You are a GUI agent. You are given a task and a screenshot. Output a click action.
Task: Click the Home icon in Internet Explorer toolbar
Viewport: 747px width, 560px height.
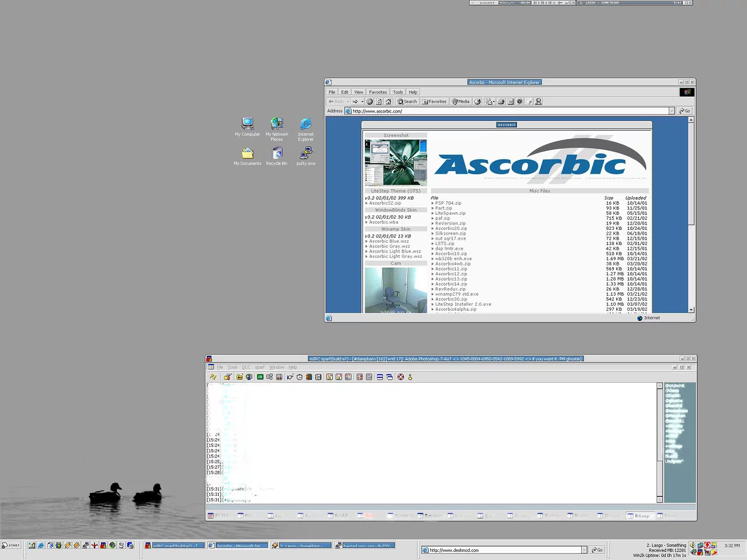[x=388, y=101]
